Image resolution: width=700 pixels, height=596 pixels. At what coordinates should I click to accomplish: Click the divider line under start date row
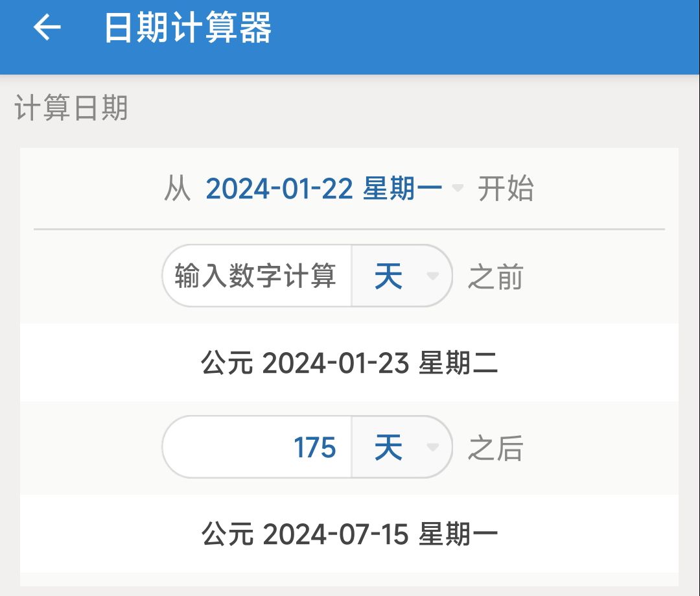(349, 229)
